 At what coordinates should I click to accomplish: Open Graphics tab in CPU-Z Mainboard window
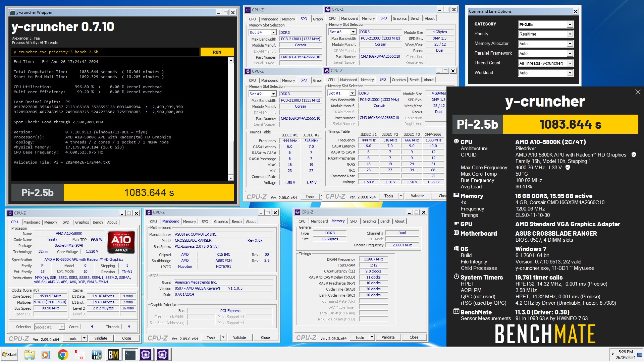221,222
